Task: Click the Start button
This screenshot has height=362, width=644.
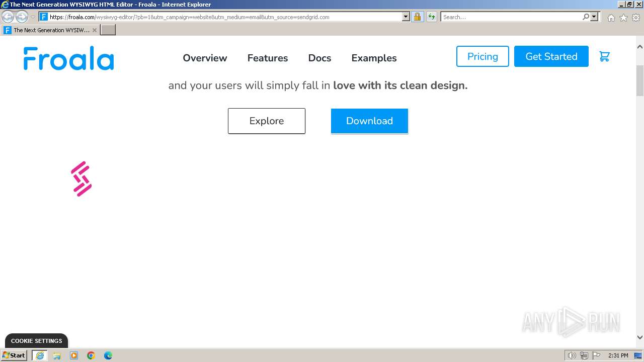Action: pyautogui.click(x=14, y=355)
